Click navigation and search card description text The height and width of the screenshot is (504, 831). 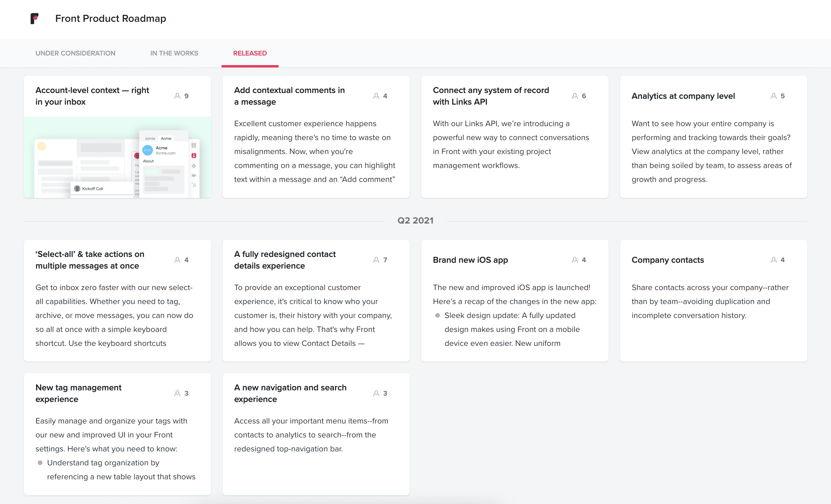(x=311, y=435)
